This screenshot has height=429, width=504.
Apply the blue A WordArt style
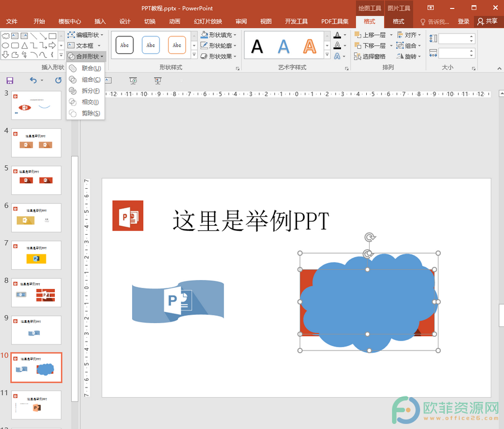click(x=283, y=46)
